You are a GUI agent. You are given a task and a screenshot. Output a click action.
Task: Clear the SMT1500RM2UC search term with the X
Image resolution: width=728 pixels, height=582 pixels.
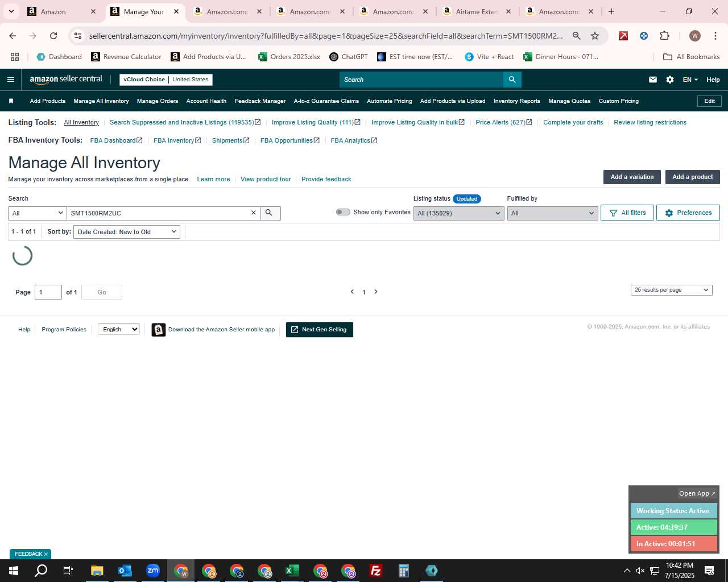pyautogui.click(x=254, y=213)
